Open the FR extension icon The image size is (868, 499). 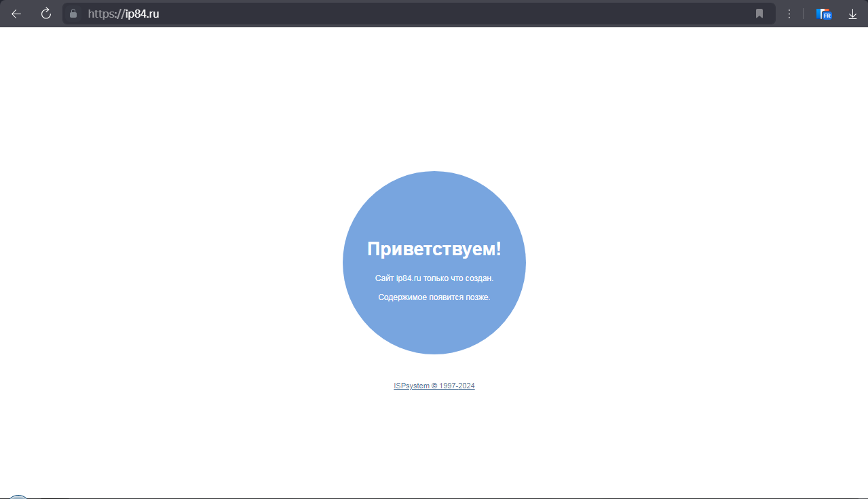824,14
